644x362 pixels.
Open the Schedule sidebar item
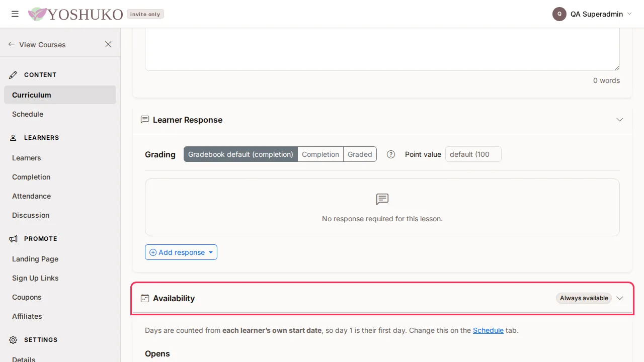tap(60, 114)
